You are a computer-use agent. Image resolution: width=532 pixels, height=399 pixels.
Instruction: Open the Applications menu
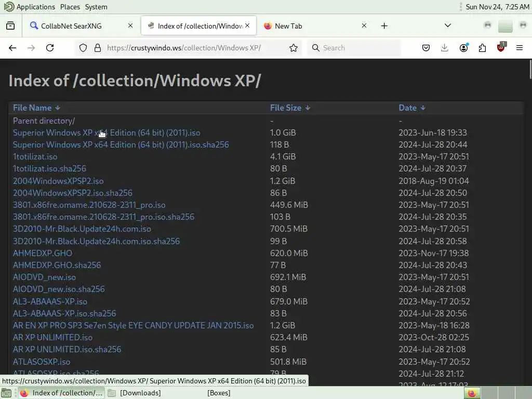coord(30,7)
